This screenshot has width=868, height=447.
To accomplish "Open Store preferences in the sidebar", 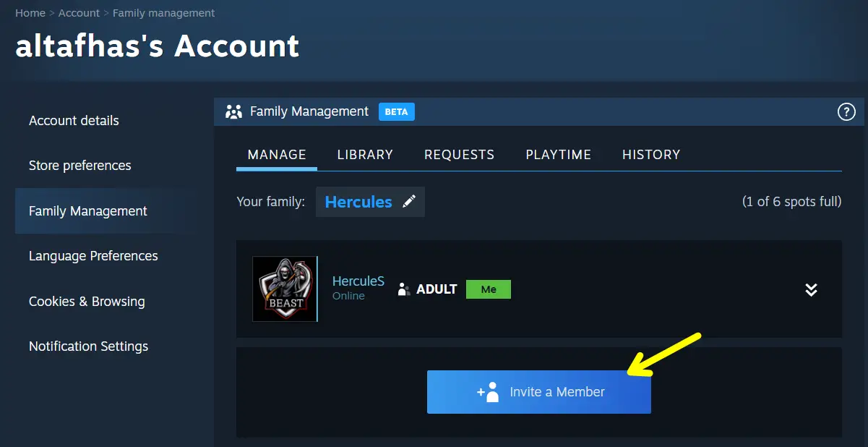I will [80, 166].
